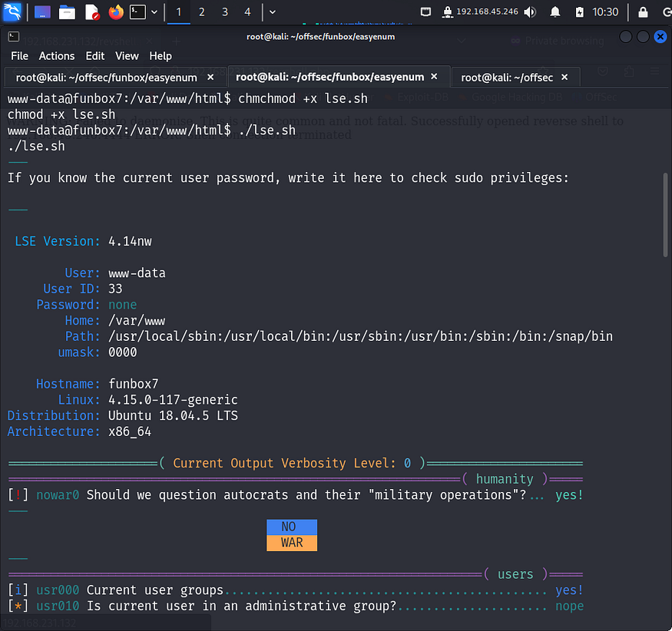Open the File menu
The image size is (672, 631).
(20, 56)
